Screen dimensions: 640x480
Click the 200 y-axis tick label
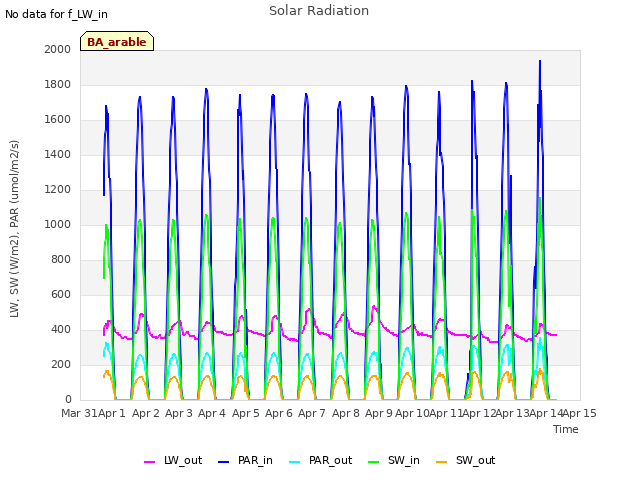[x=61, y=364]
